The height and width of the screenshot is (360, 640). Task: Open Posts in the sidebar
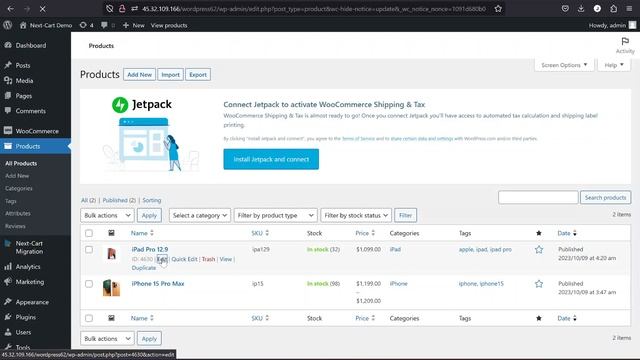point(23,65)
